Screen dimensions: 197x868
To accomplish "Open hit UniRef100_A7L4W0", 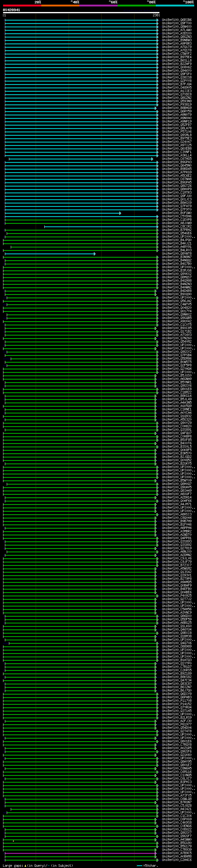I will [176, 30].
